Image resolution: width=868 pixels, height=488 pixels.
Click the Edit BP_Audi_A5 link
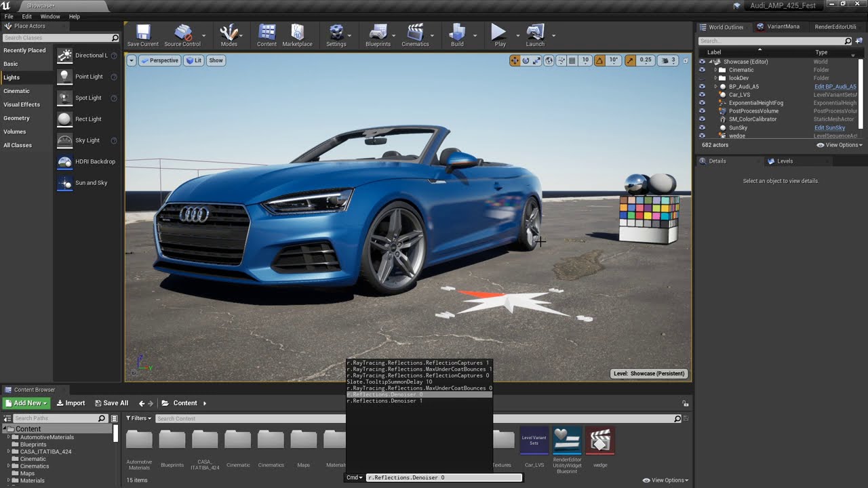(835, 87)
